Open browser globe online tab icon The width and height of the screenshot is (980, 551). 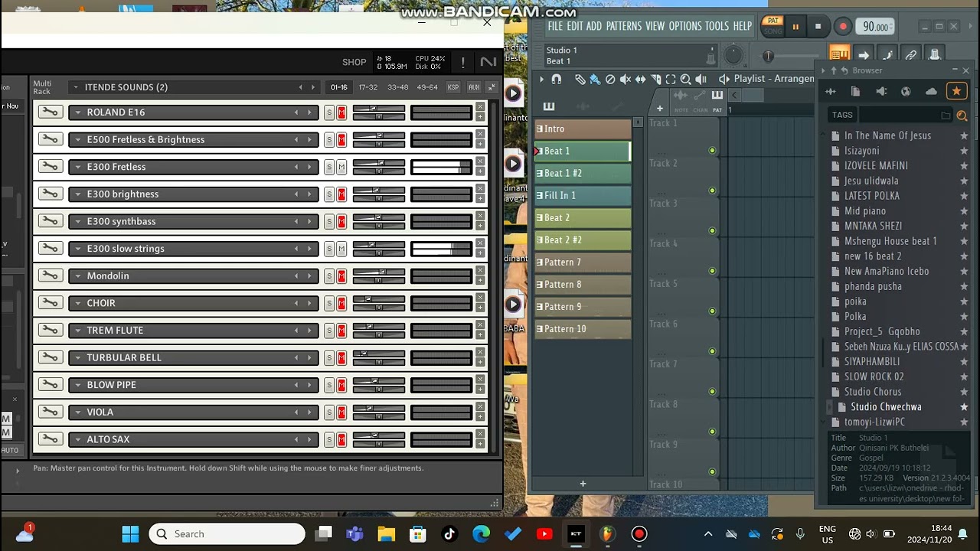906,92
